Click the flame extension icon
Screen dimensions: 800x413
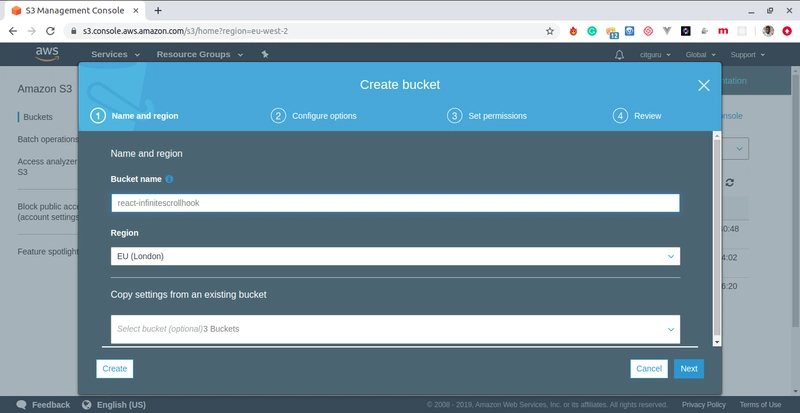(573, 31)
